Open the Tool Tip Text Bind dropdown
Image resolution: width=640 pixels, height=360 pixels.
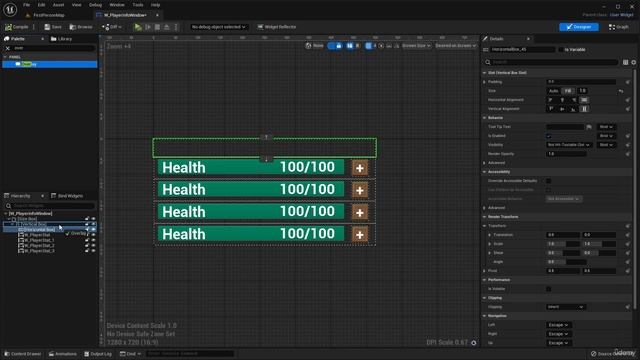point(606,127)
